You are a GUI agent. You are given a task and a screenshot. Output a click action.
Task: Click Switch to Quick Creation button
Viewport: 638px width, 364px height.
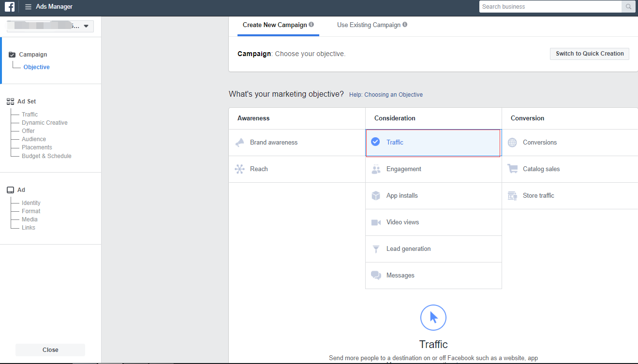pos(590,54)
